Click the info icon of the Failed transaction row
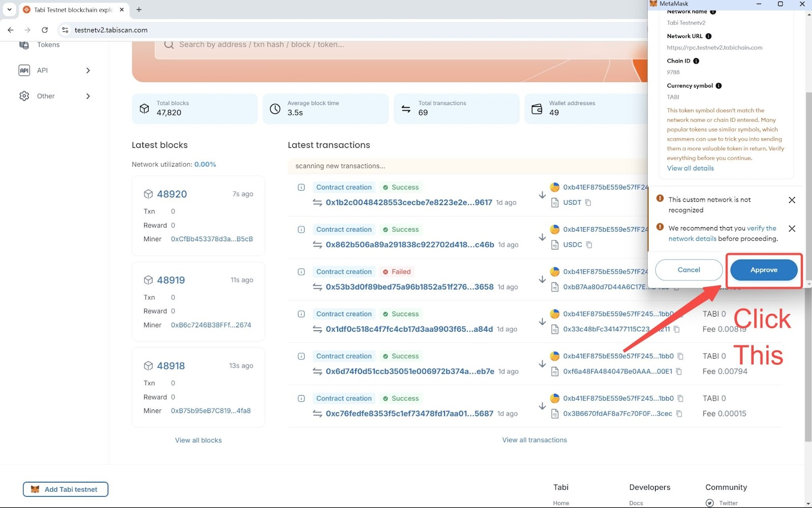 click(x=301, y=272)
